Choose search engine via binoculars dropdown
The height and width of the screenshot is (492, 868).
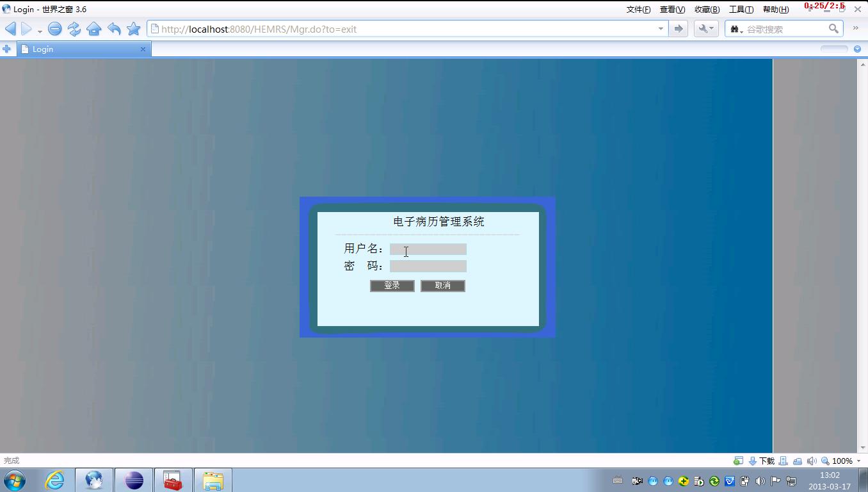pos(736,29)
